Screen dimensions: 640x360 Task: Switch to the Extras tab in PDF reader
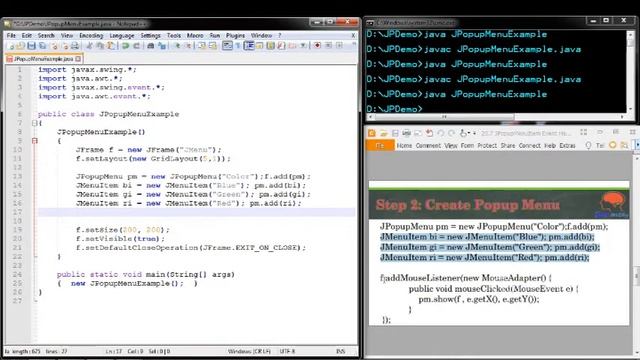(x=567, y=145)
